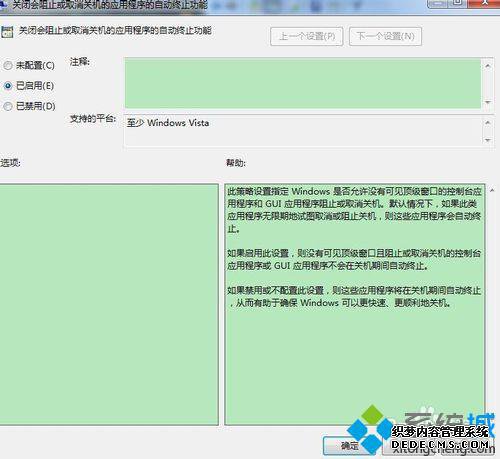Click the supported platform scroll up arrow
500x459 pixels.
[488, 123]
